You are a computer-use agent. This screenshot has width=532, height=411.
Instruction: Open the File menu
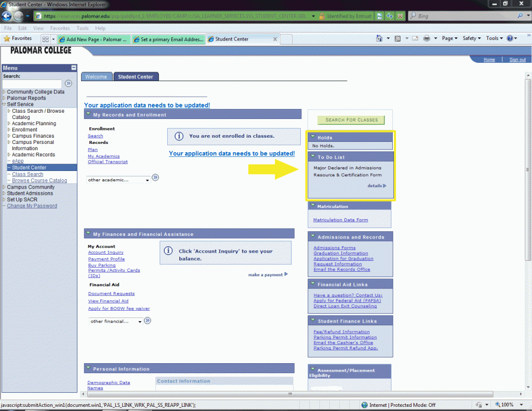pyautogui.click(x=8, y=28)
